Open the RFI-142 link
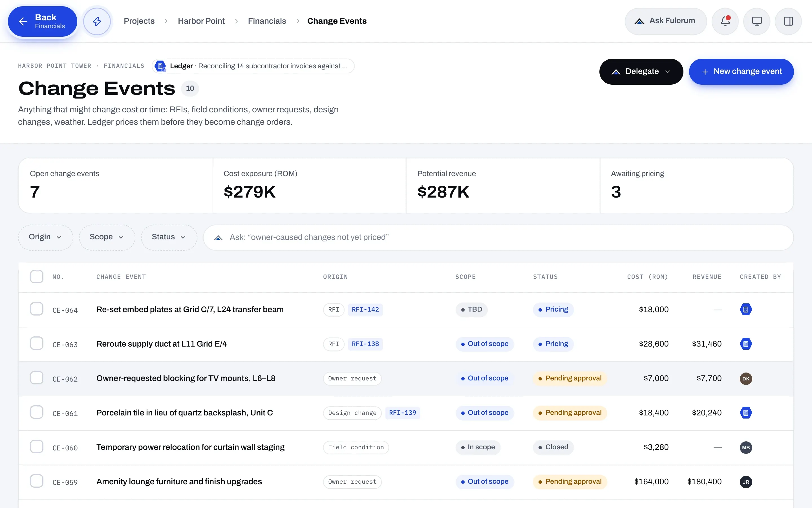 pyautogui.click(x=365, y=309)
